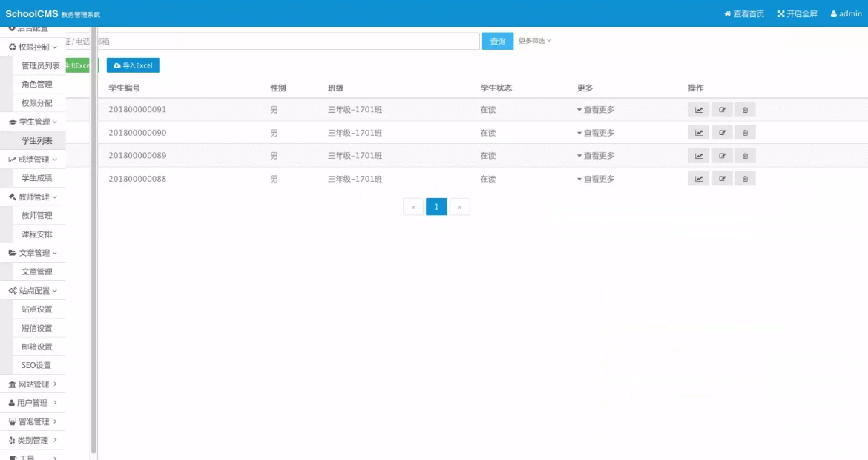Click the 查看首页 home link

744,14
